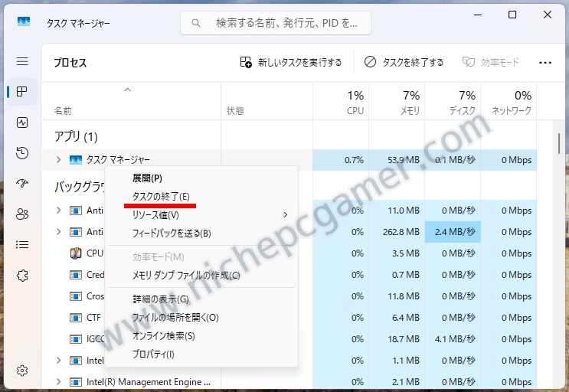The height and width of the screenshot is (392, 569).
Task: Expand the タスク マネージャー process row
Action: pyautogui.click(x=58, y=160)
